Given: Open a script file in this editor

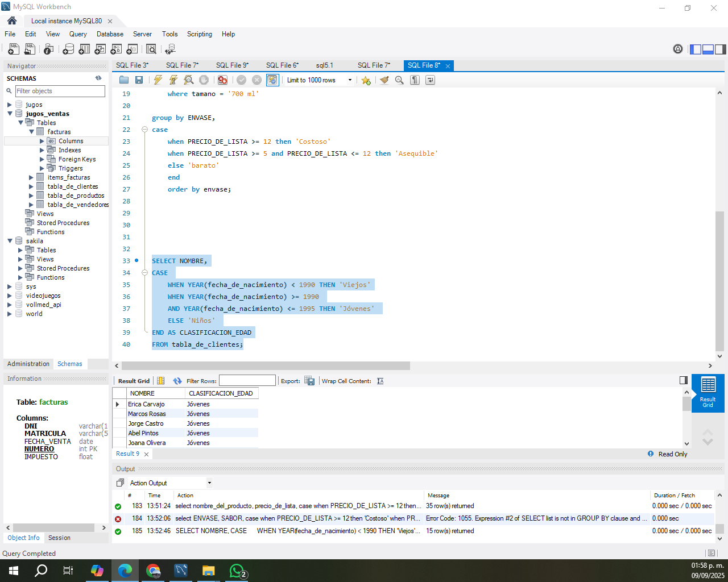Looking at the screenshot, I should point(124,80).
